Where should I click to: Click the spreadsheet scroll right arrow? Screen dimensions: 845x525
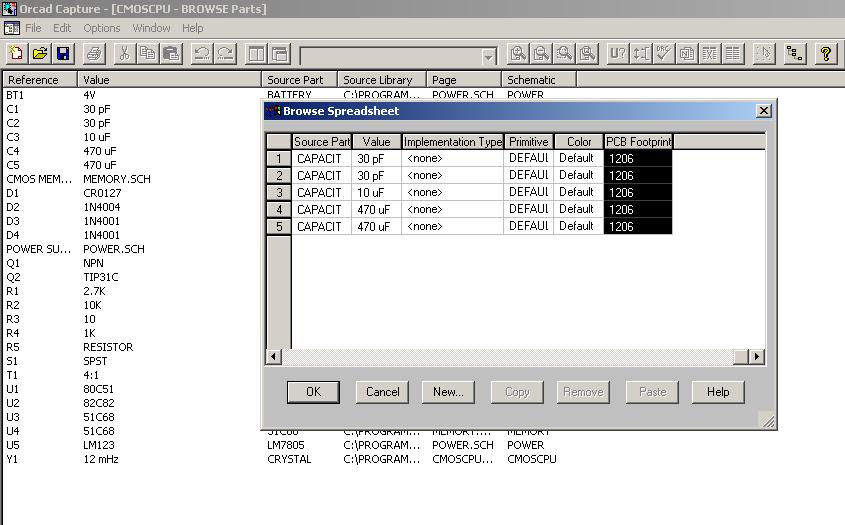[757, 356]
